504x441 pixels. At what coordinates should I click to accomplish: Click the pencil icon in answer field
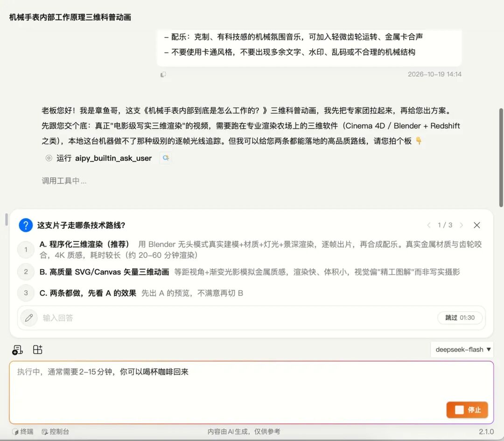point(29,317)
